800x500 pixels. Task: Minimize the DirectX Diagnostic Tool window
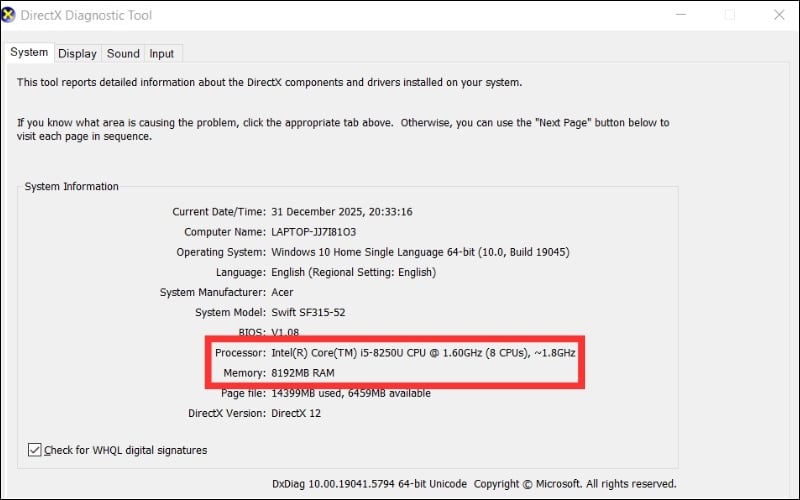[683, 16]
